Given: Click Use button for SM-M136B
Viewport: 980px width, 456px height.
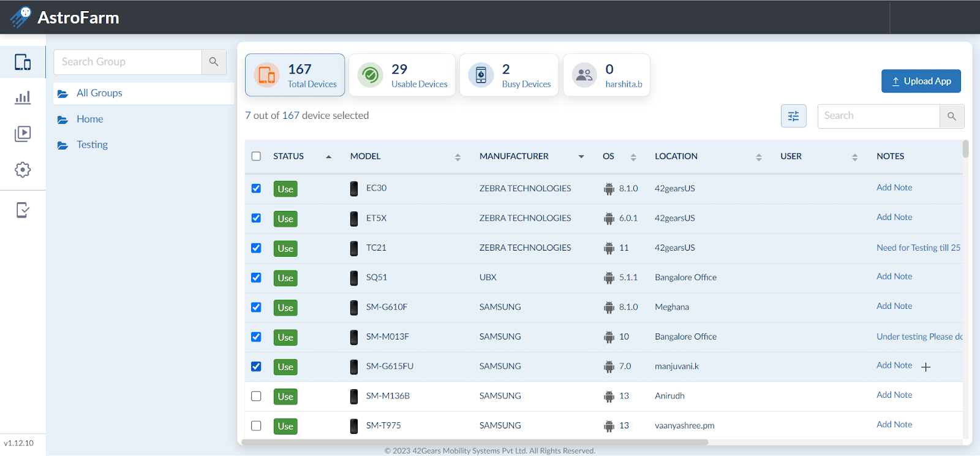Looking at the screenshot, I should (285, 397).
